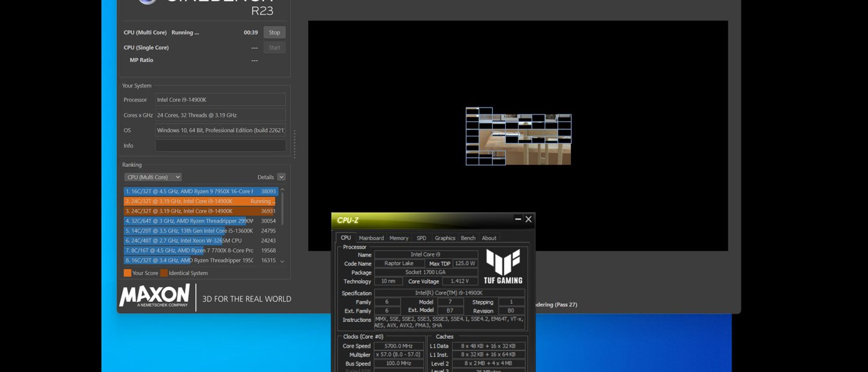The height and width of the screenshot is (372, 868).
Task: Open the CPU (Multi Core) ranking dropdown
Action: [x=153, y=177]
